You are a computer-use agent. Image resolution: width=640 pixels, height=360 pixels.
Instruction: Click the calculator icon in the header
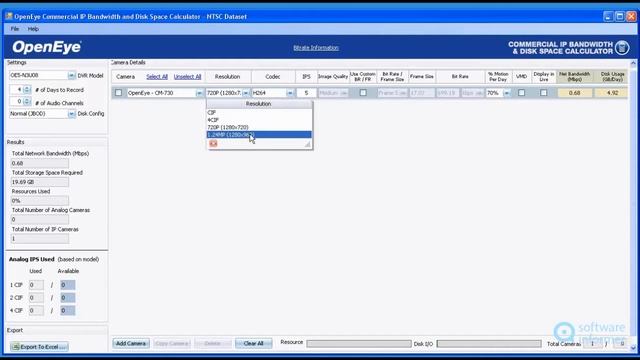click(622, 48)
